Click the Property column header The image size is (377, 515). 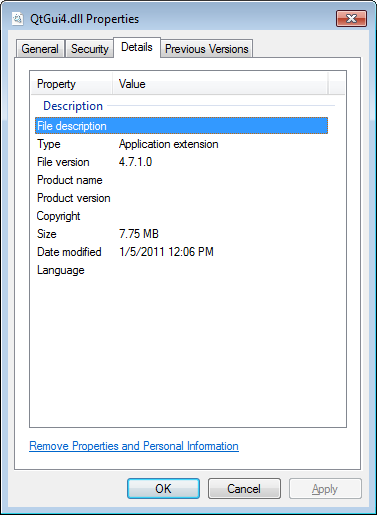point(72,84)
